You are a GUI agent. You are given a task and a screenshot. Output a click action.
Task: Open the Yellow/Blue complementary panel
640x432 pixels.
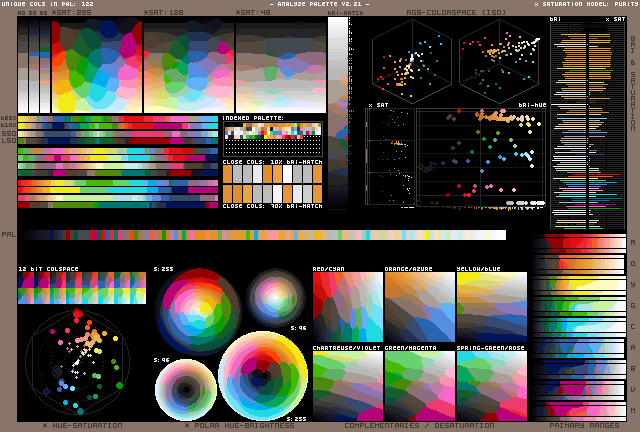[491, 307]
